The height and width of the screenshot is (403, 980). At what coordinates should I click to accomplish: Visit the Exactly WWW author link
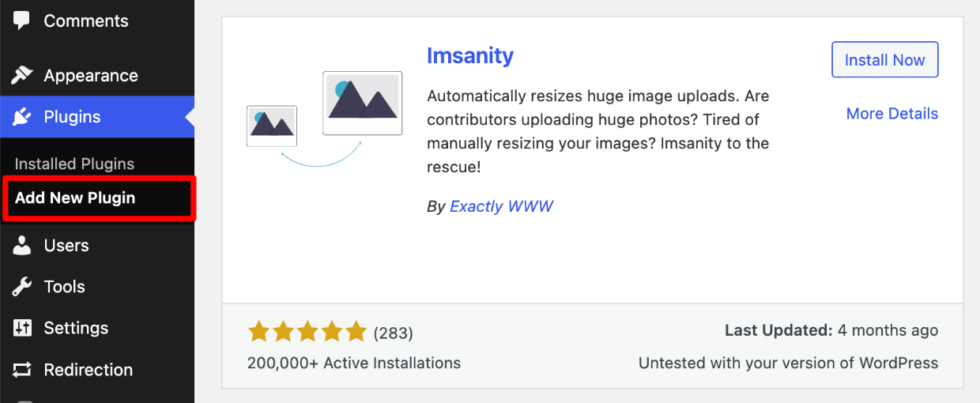[x=501, y=206]
